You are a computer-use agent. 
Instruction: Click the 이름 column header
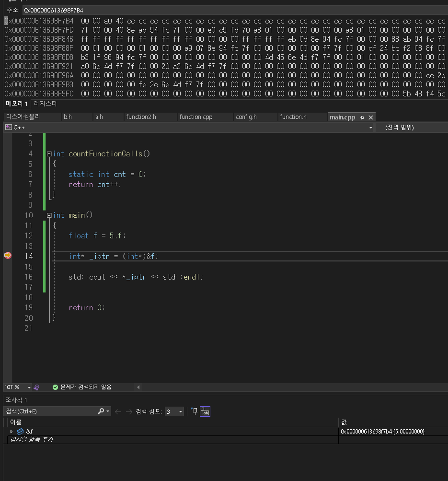tap(16, 422)
